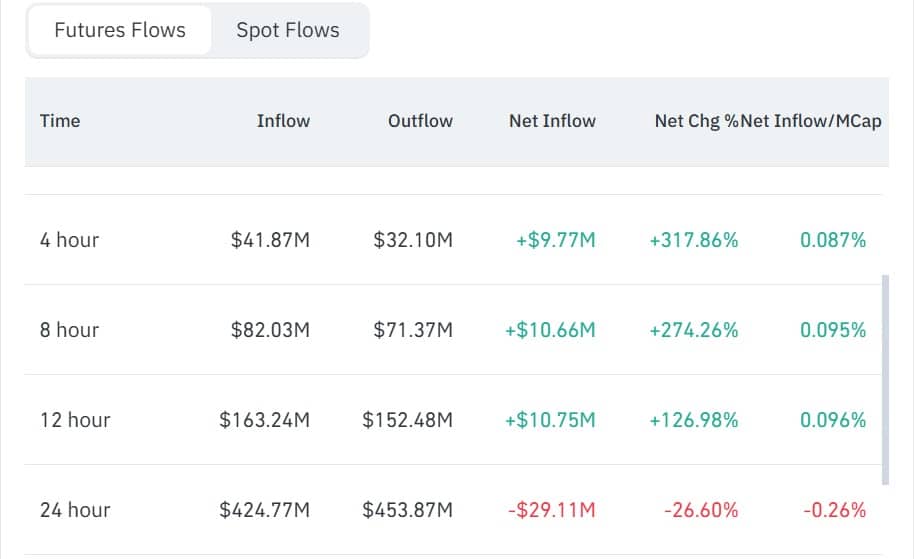
Task: Click the -0.26% MCap ratio value
Action: click(835, 510)
